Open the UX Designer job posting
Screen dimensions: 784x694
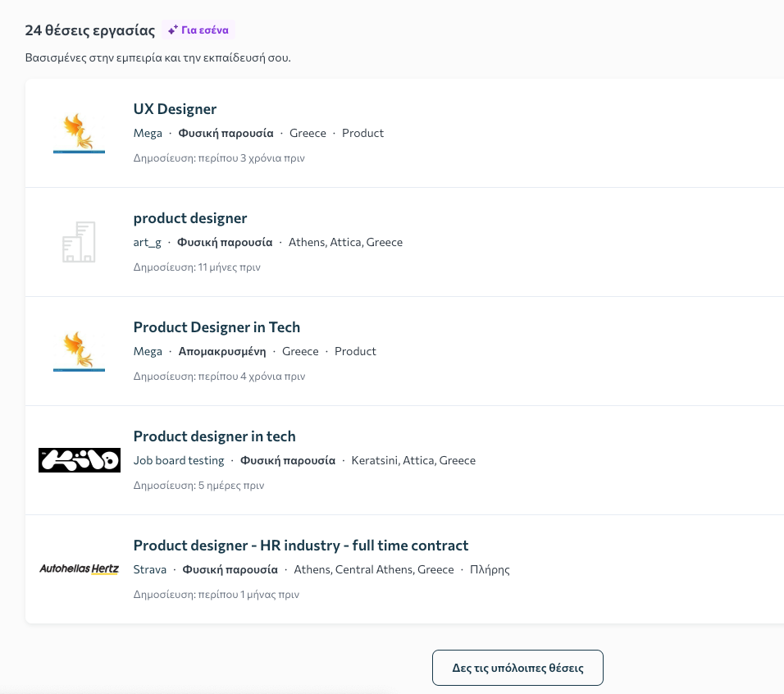175,109
